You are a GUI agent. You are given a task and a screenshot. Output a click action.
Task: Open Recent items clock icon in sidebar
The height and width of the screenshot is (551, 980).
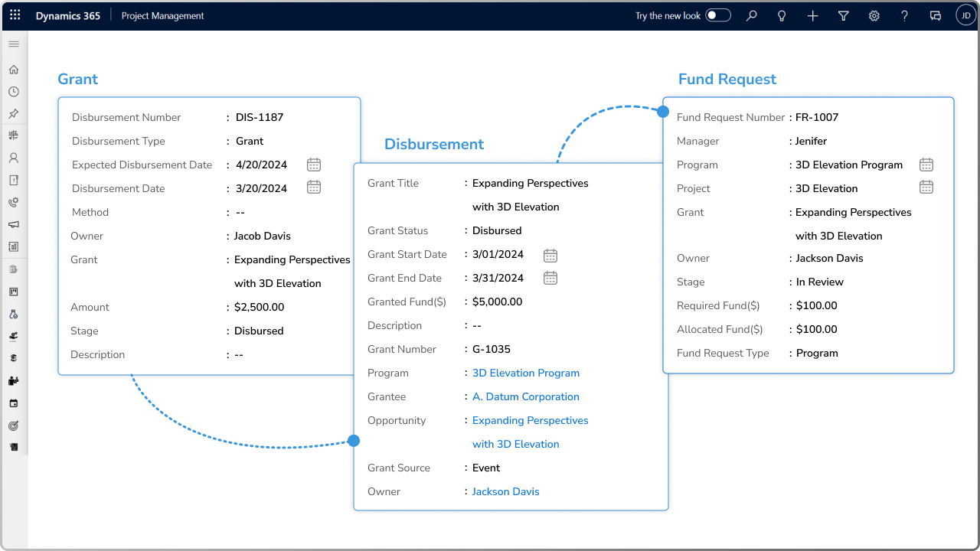tap(14, 92)
